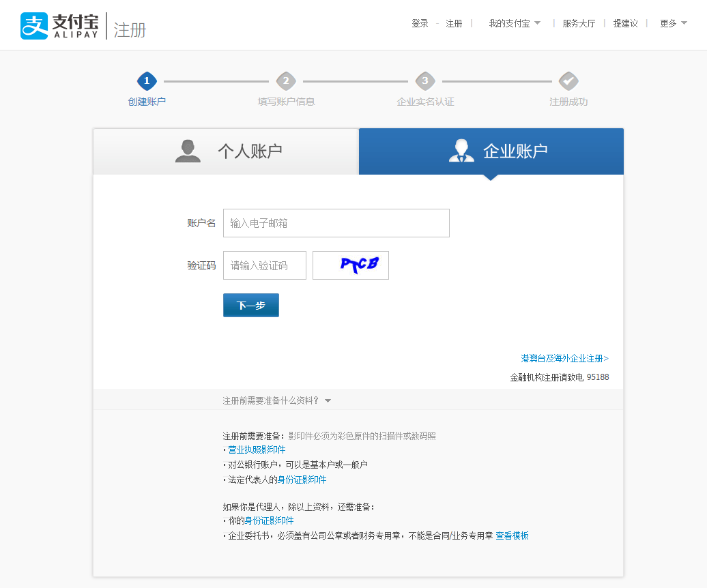This screenshot has height=588, width=707.
Task: Switch to the 个人账户 tab
Action: [x=226, y=151]
